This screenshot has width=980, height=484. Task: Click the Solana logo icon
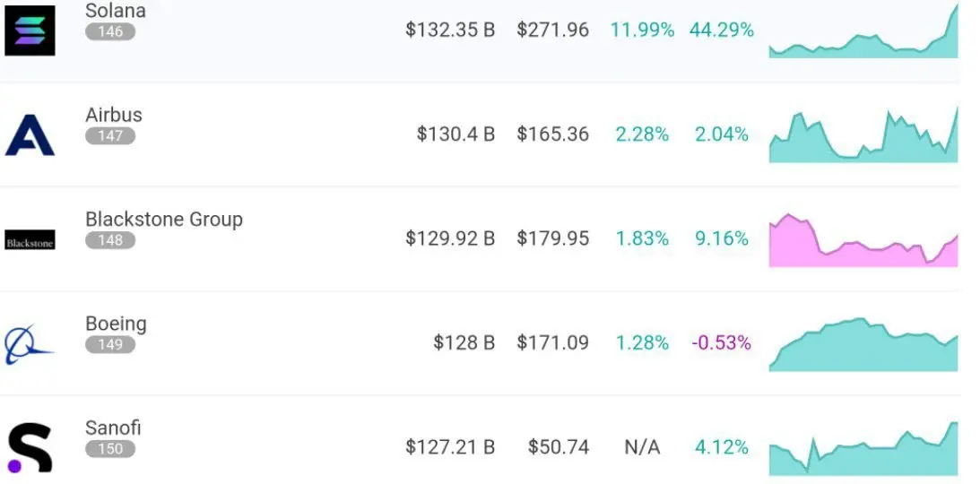tap(30, 30)
